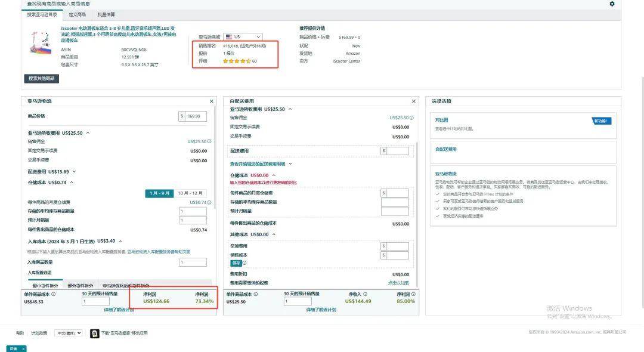Collapse self-fulfilled 亚马逊所收费用 US$25.50 section

(x=290, y=109)
